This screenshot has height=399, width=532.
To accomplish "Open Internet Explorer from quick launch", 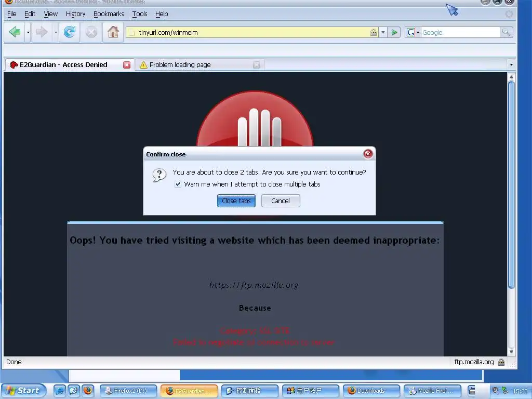I will (59, 391).
